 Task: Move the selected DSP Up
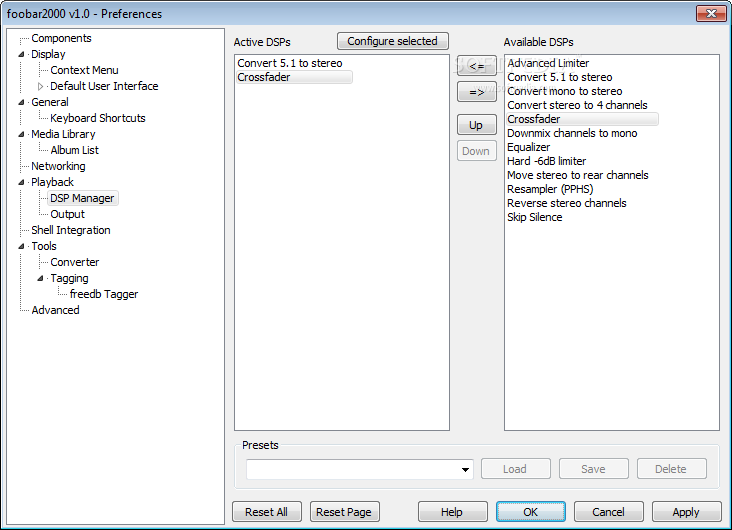(x=477, y=125)
